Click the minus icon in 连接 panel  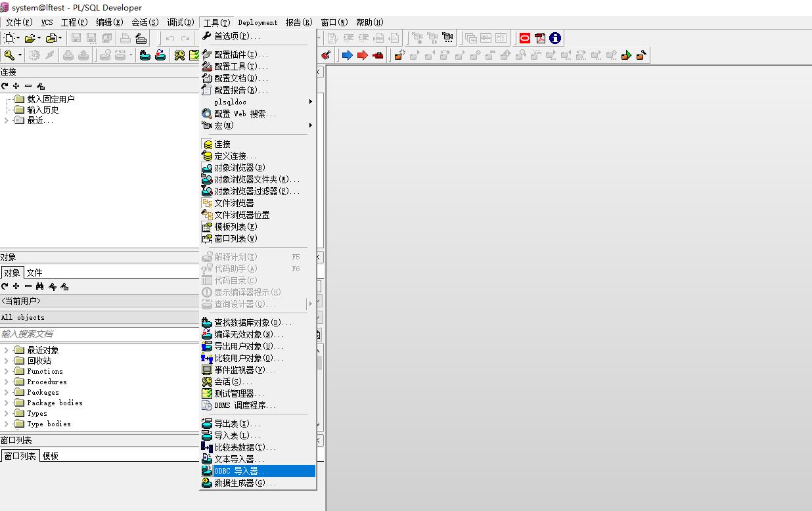coord(28,86)
